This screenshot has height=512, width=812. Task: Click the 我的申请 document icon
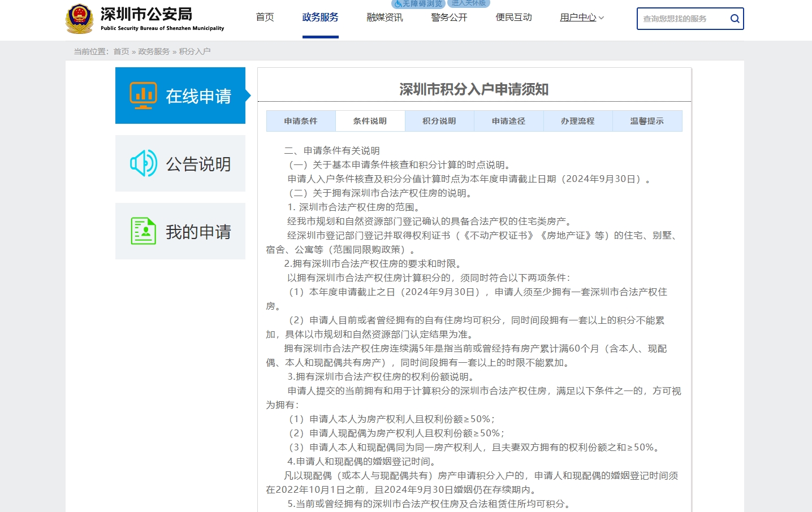pyautogui.click(x=144, y=231)
